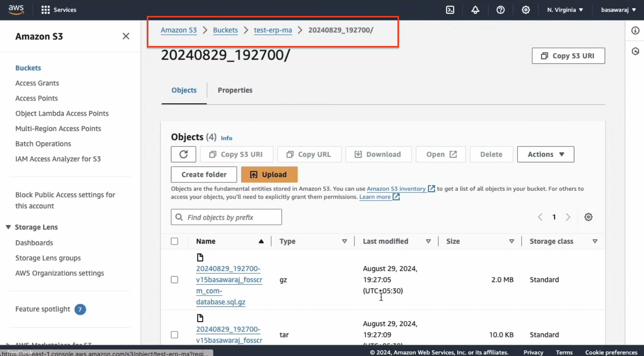Open the Learn more external link
This screenshot has height=356, width=644.
(379, 197)
